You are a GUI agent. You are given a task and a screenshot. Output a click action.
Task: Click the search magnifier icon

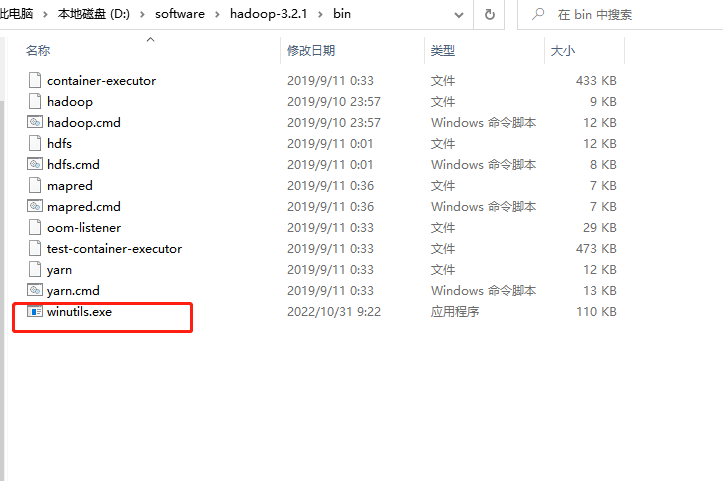click(x=538, y=14)
